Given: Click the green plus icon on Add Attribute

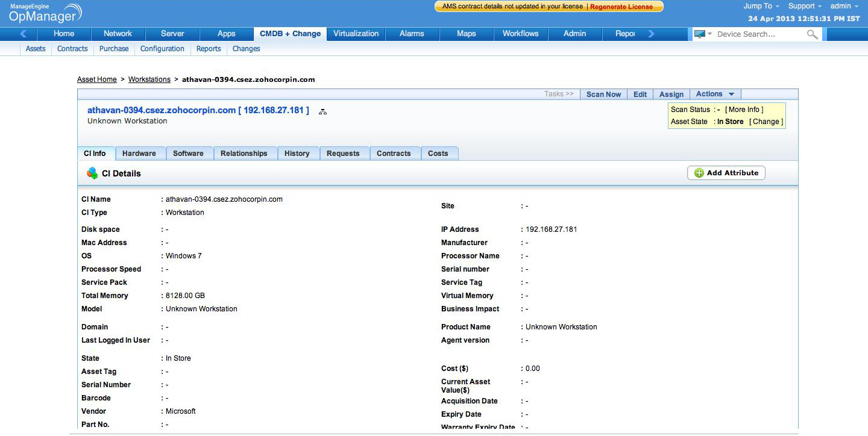Looking at the screenshot, I should coord(699,173).
